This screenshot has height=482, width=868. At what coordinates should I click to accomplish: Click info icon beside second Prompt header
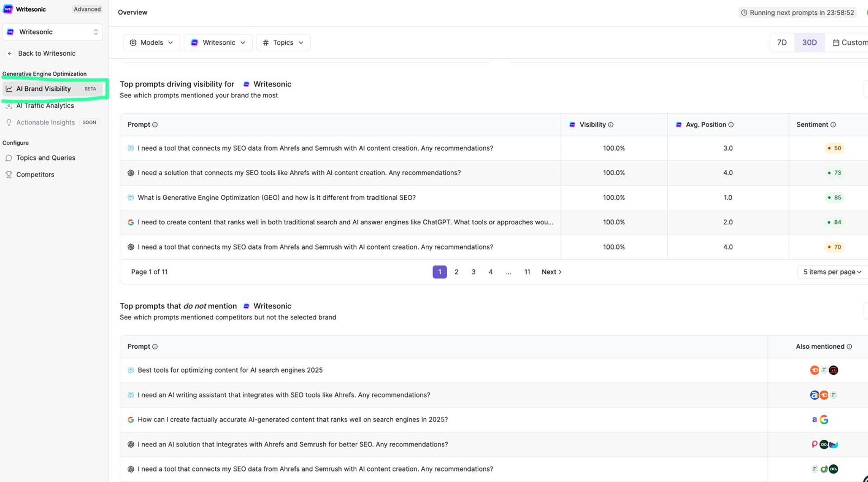tap(155, 347)
